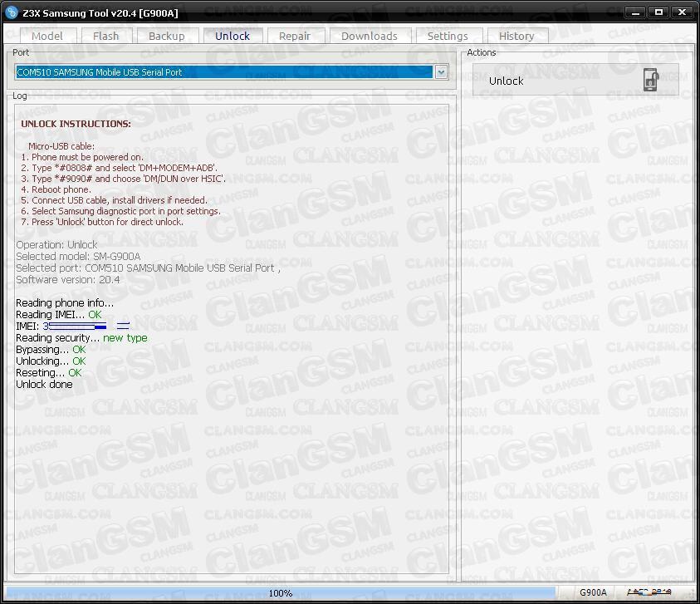
Task: Open the Backup tab
Action: click(x=167, y=36)
